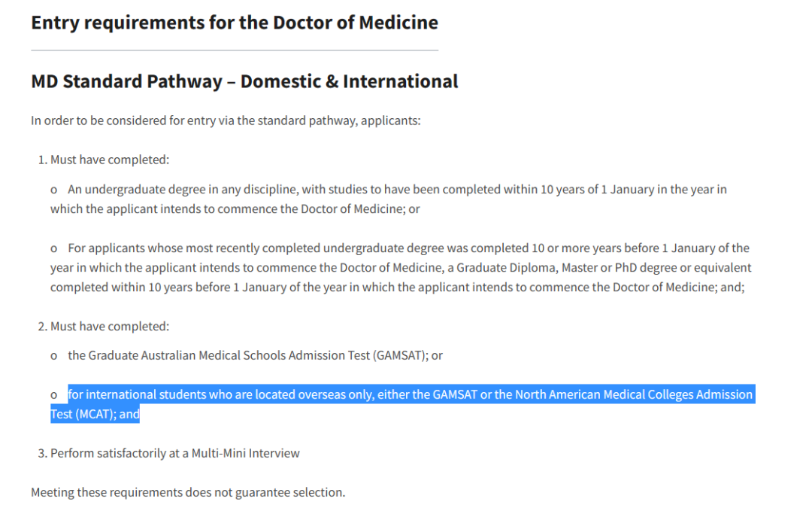Click the horizontal divider under the main heading
Image resolution: width=812 pixels, height=511 pixels.
pyautogui.click(x=234, y=50)
